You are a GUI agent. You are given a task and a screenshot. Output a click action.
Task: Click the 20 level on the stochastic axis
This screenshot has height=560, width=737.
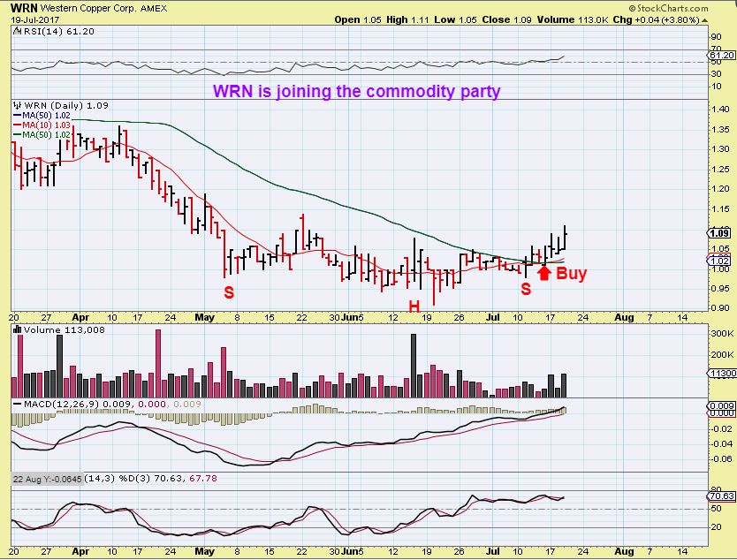coord(717,526)
